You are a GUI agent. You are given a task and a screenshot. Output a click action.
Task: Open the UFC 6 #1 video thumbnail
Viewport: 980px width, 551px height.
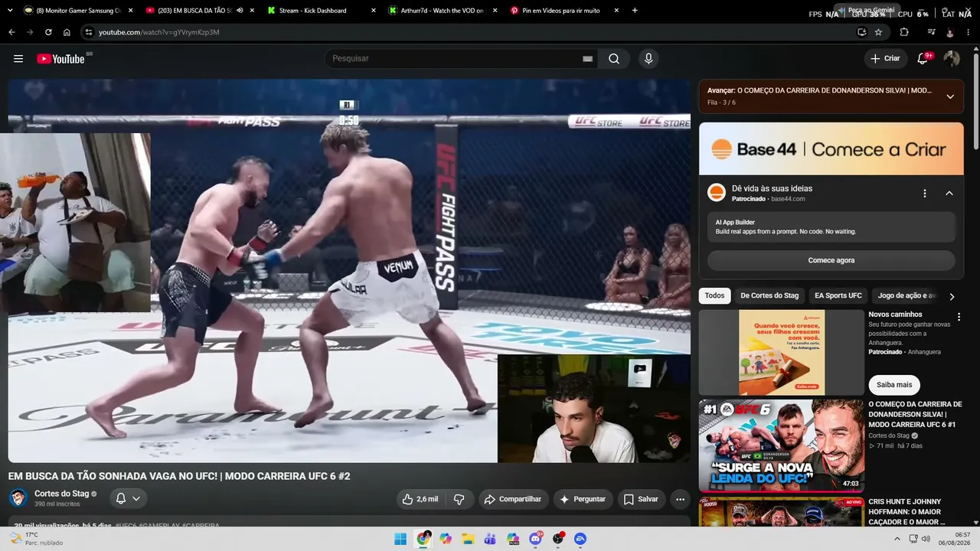tap(782, 445)
